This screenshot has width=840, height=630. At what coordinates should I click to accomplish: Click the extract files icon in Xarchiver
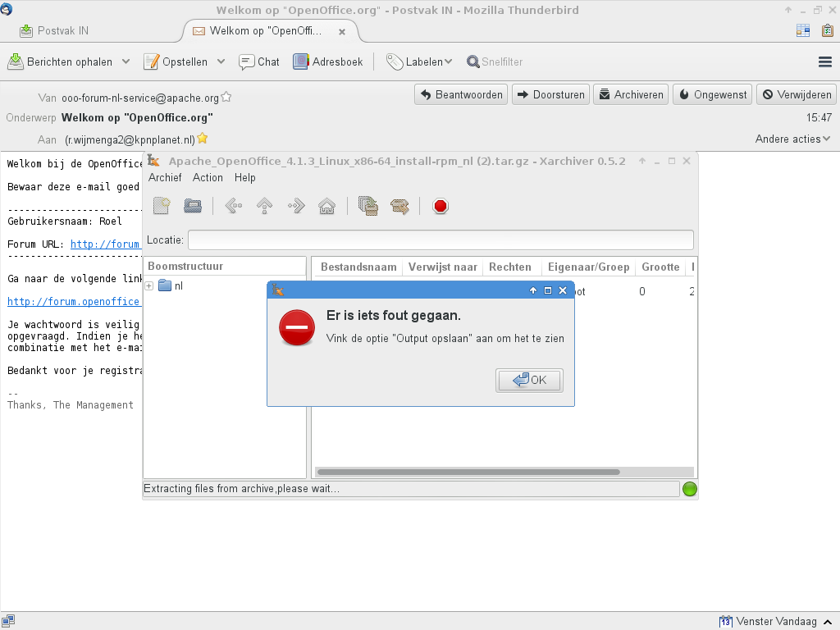tap(399, 206)
